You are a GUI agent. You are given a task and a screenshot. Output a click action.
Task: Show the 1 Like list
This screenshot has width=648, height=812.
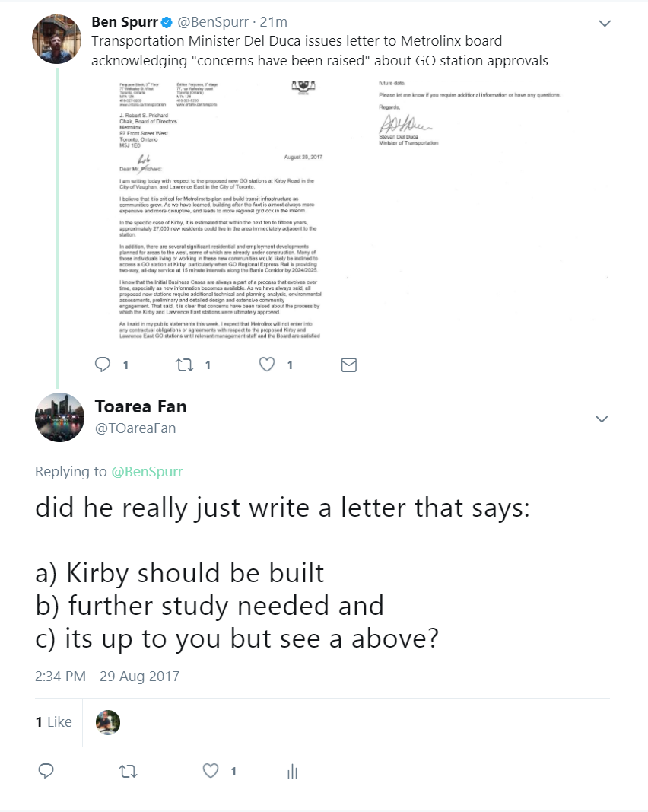[x=53, y=722]
